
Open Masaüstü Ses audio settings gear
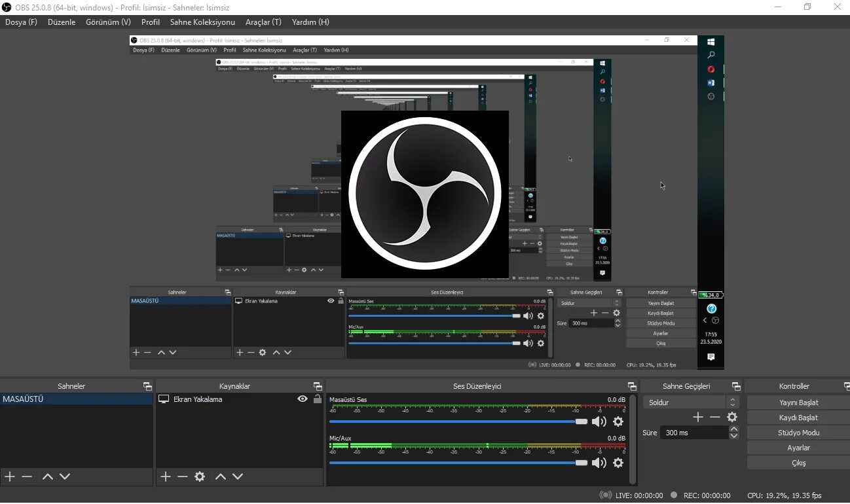click(618, 422)
